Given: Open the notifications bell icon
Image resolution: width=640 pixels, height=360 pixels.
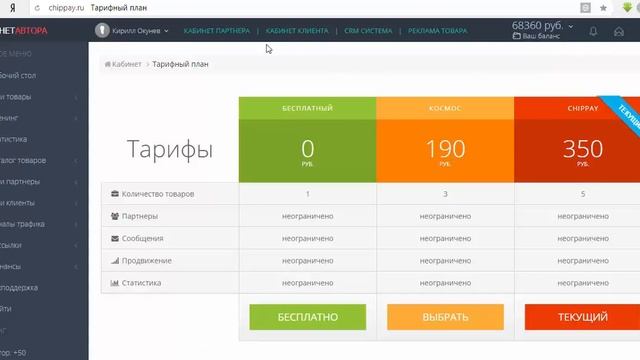Looking at the screenshot, I should [x=593, y=31].
